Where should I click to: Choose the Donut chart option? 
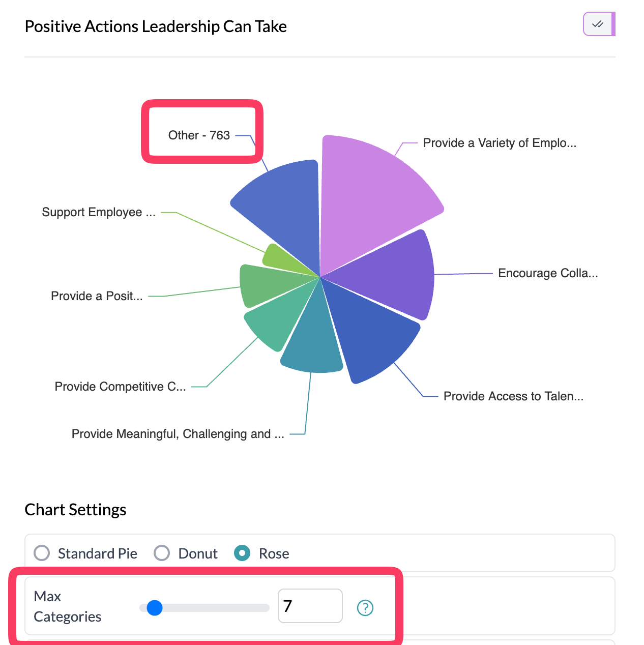click(162, 553)
